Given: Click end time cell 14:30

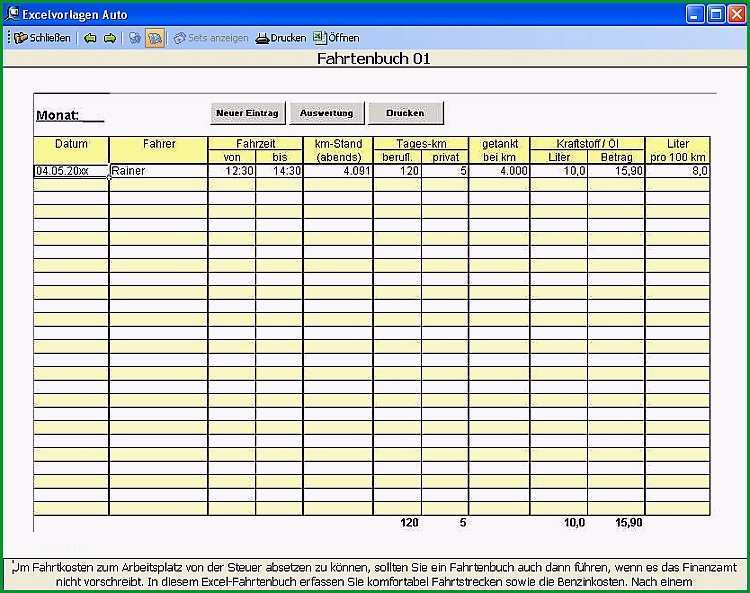Looking at the screenshot, I should [279, 171].
